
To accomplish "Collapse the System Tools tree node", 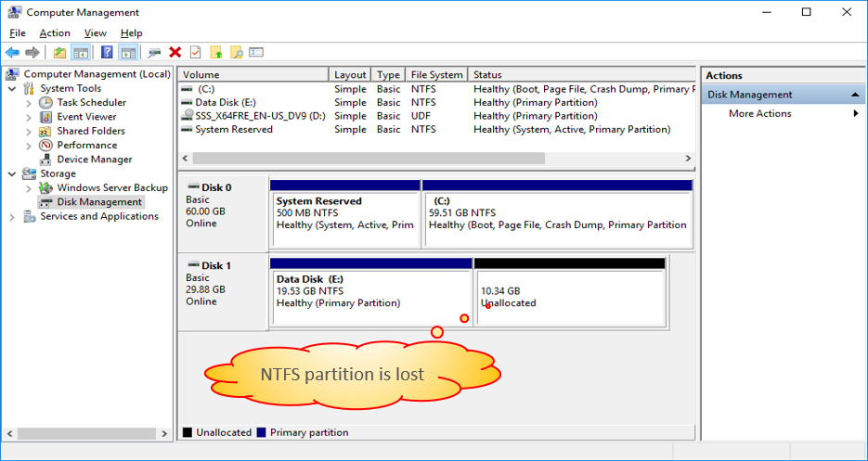I will point(12,88).
